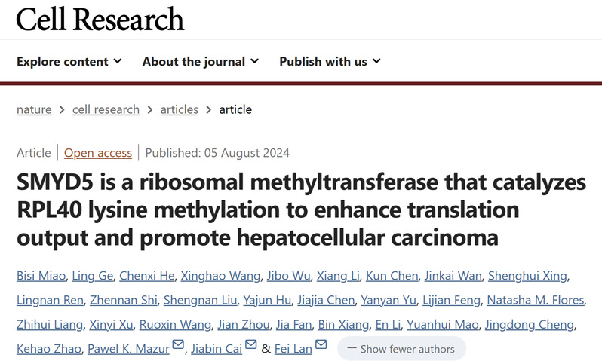
Task: Open the About the journal menu
Action: [x=201, y=61]
